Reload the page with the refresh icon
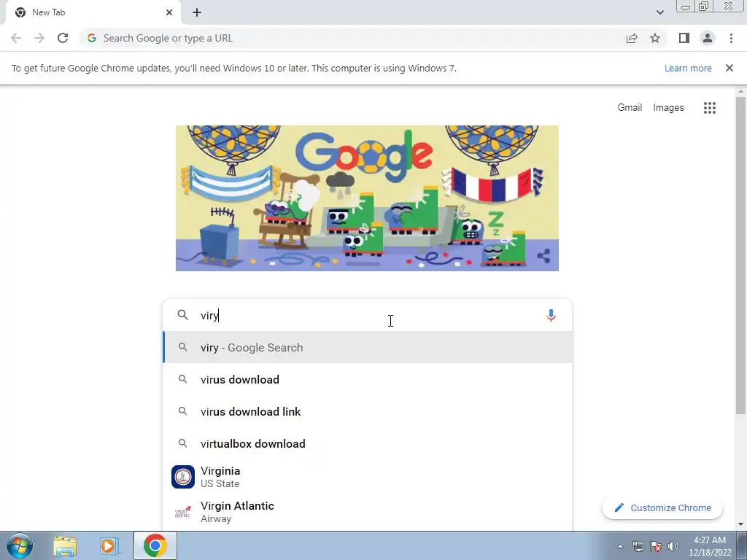The image size is (747, 560). 63,38
